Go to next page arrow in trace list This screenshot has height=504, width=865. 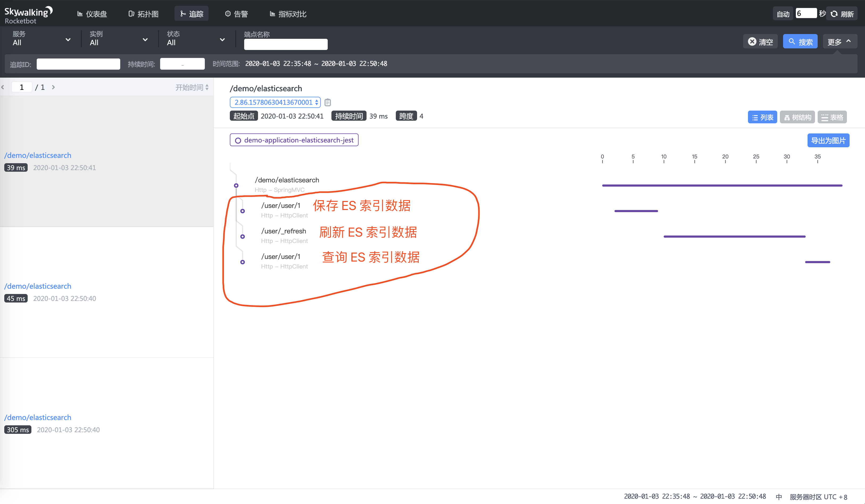coord(53,87)
